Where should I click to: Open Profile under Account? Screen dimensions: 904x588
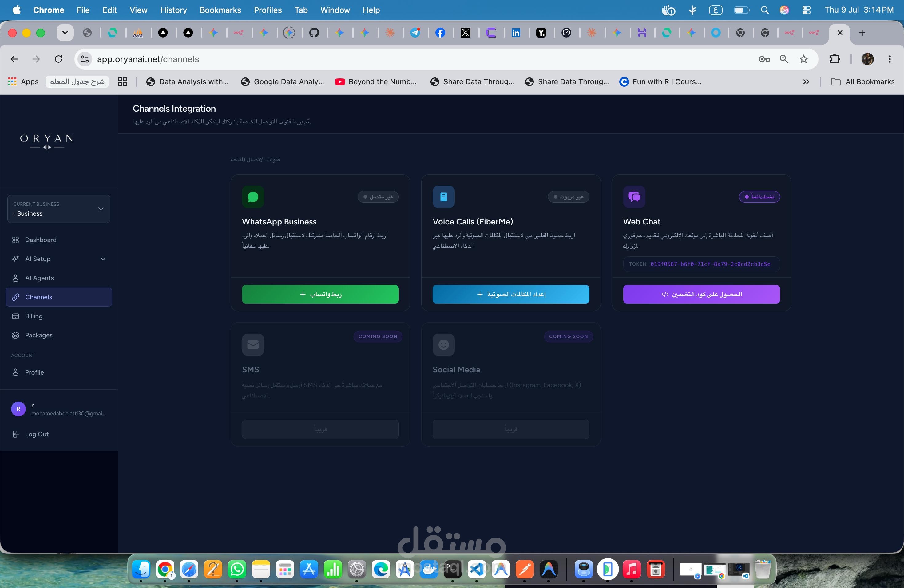(x=59, y=372)
